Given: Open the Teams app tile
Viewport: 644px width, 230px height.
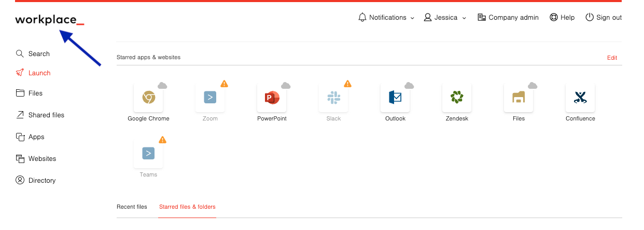Looking at the screenshot, I should [x=148, y=153].
